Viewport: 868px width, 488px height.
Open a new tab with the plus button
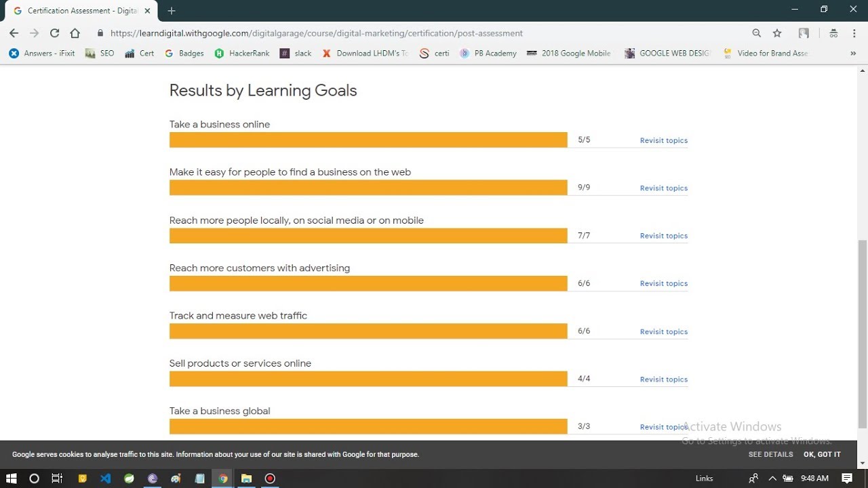(x=172, y=11)
